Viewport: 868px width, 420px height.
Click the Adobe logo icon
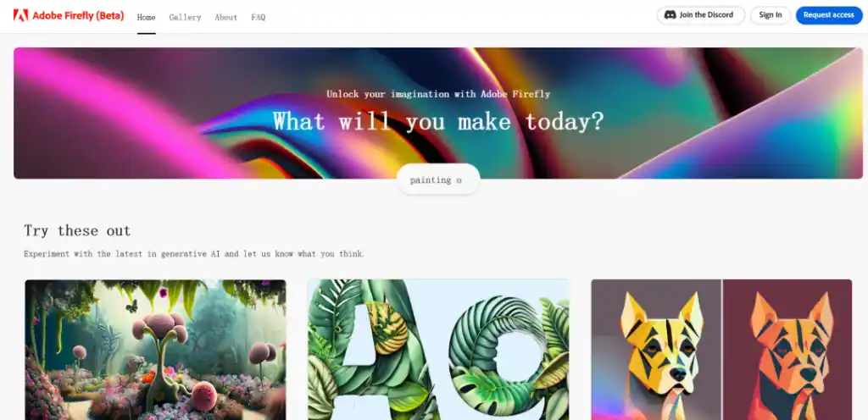click(20, 15)
